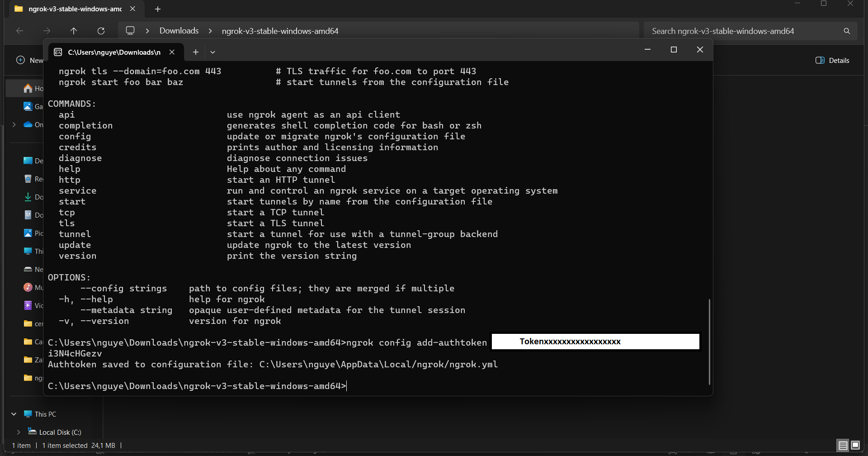Click the Explorer Back arrow button
Image resolution: width=868 pixels, height=456 pixels.
19,31
